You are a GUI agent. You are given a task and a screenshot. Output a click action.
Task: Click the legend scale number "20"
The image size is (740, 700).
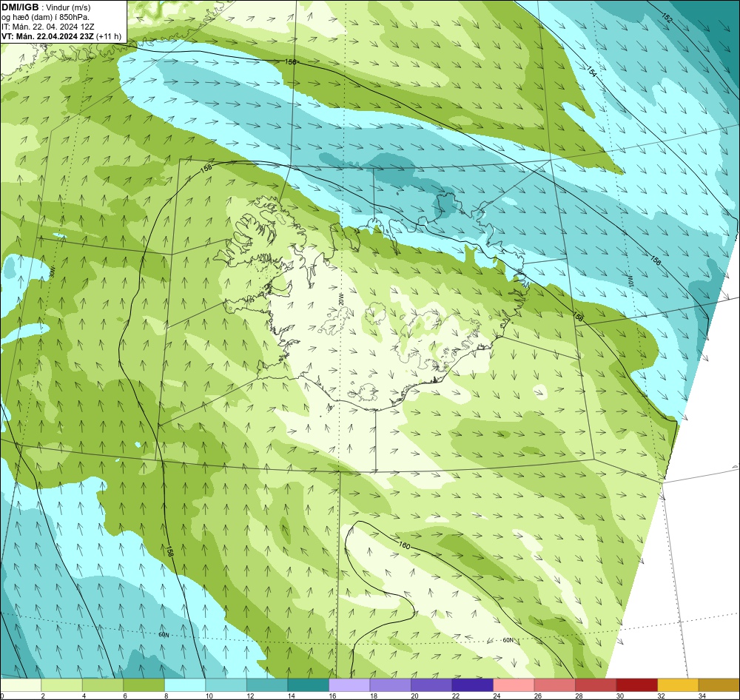point(414,696)
